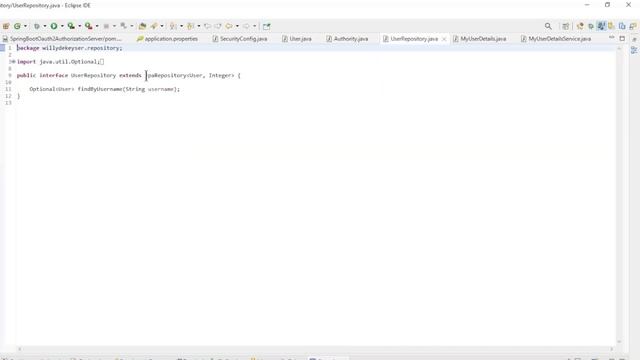Switch to the application.properties tab
This screenshot has width=640, height=360.
point(167,39)
